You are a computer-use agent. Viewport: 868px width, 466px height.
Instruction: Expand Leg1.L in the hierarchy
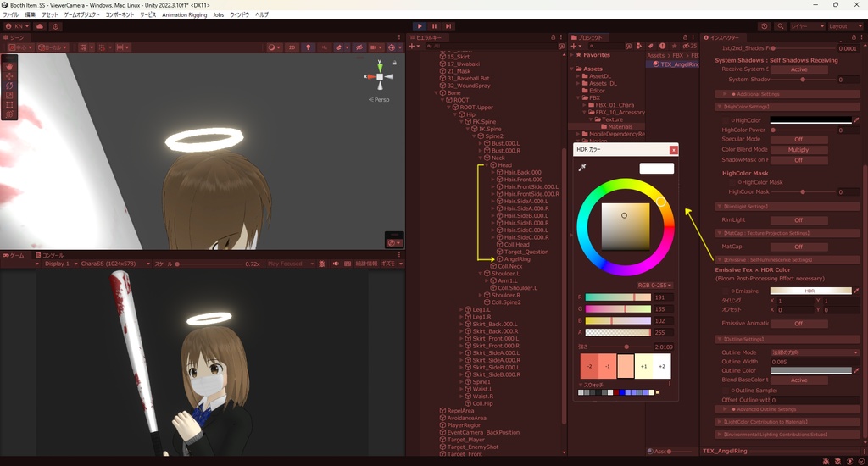(462, 309)
